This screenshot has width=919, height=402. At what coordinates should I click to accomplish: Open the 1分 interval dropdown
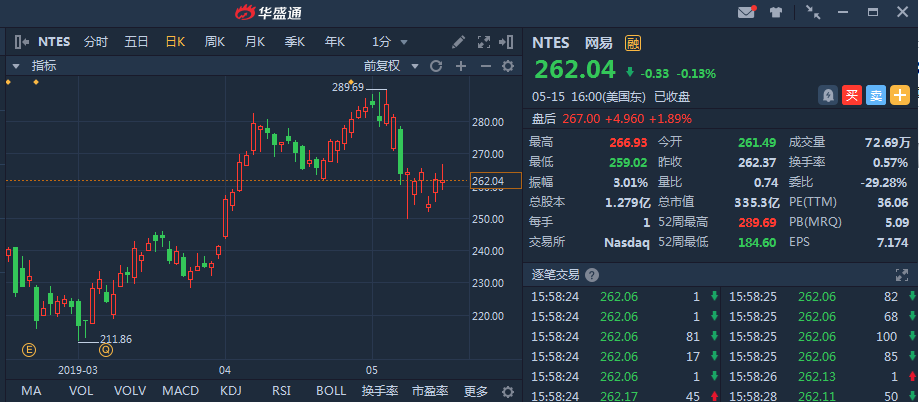(x=390, y=42)
